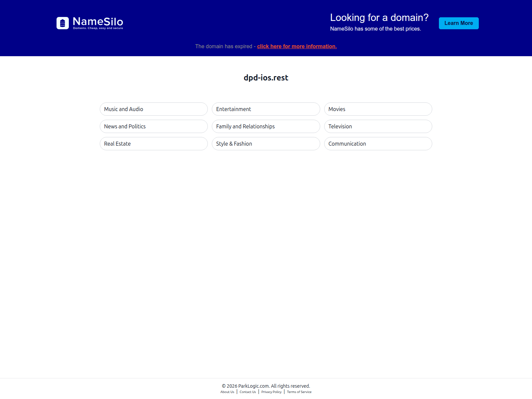Click the ParkLogic.com copyright text

pos(266,386)
